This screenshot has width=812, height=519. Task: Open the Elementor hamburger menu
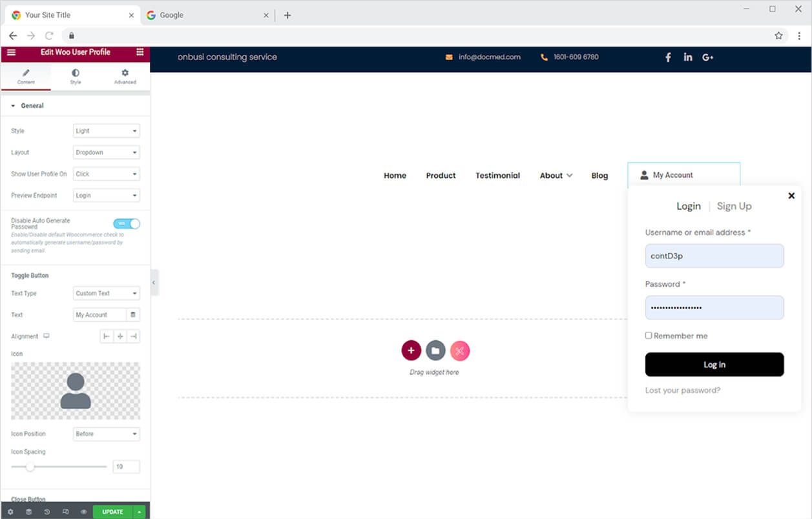click(x=11, y=52)
